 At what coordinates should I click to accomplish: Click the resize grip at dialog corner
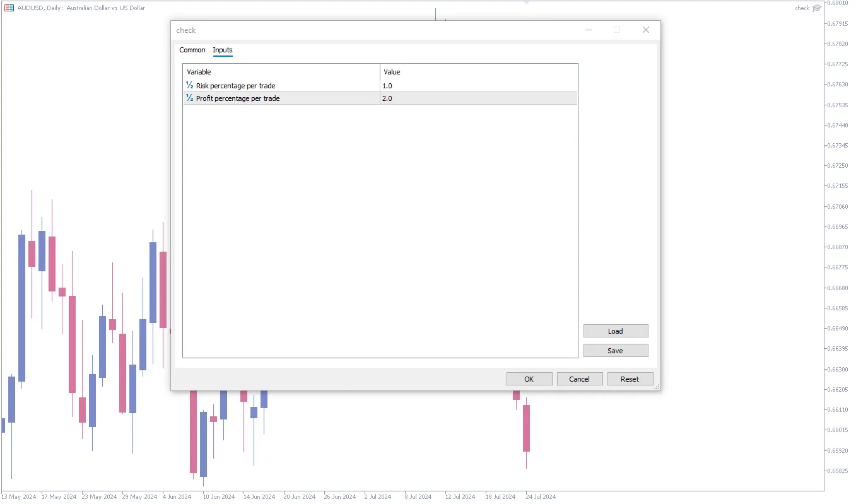pos(657,387)
